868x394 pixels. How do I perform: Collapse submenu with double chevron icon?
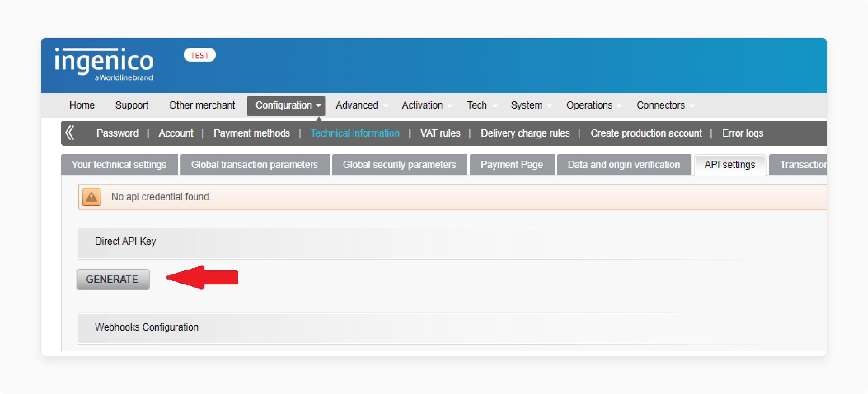coord(70,133)
